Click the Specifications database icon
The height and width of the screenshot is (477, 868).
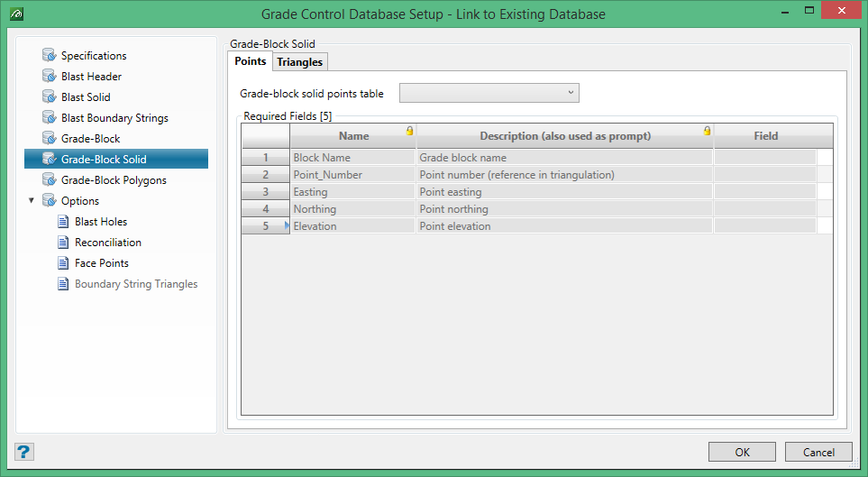pos(49,56)
